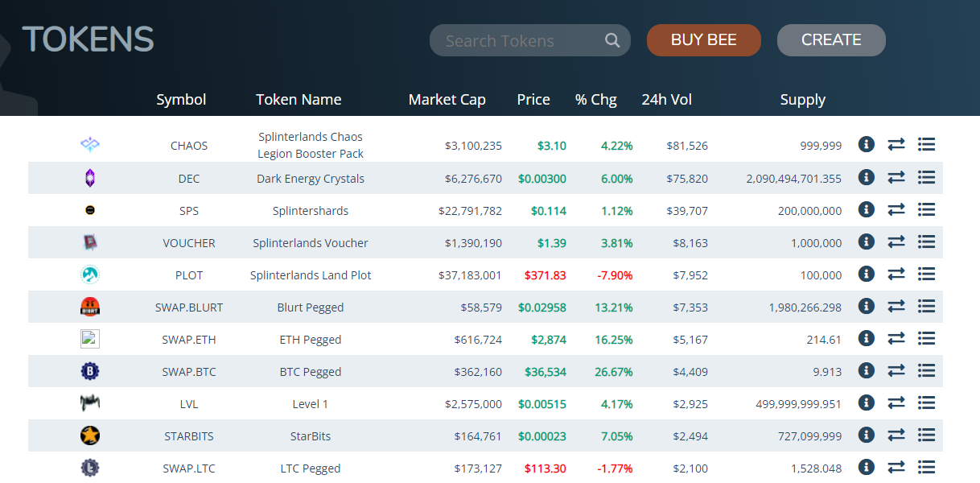Image resolution: width=980 pixels, height=483 pixels.
Task: Show info for STARBITS token
Action: point(866,435)
